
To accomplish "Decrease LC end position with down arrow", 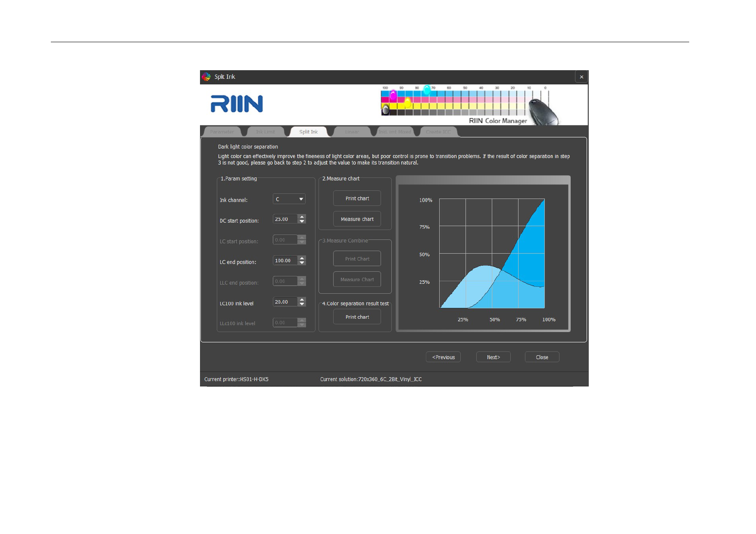I will [302, 263].
